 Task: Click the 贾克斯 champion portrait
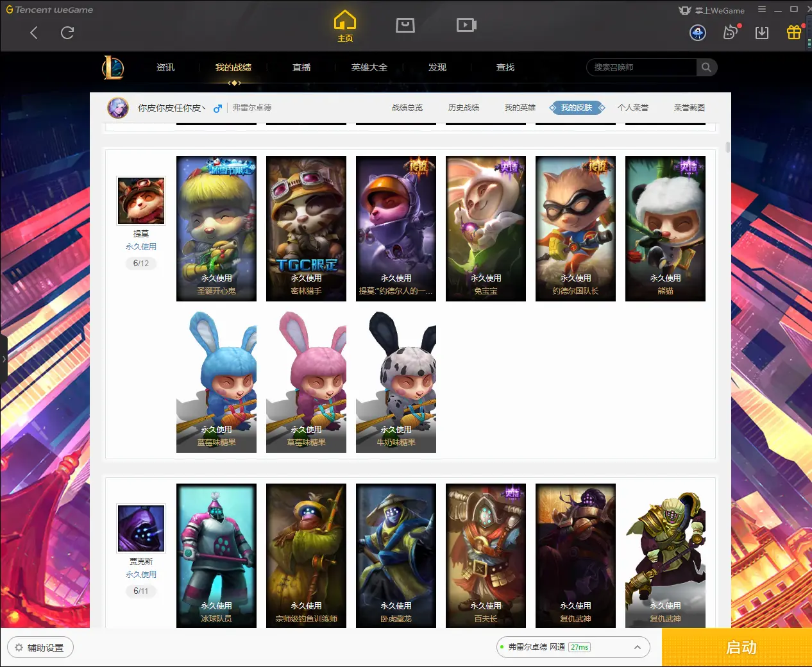[141, 528]
